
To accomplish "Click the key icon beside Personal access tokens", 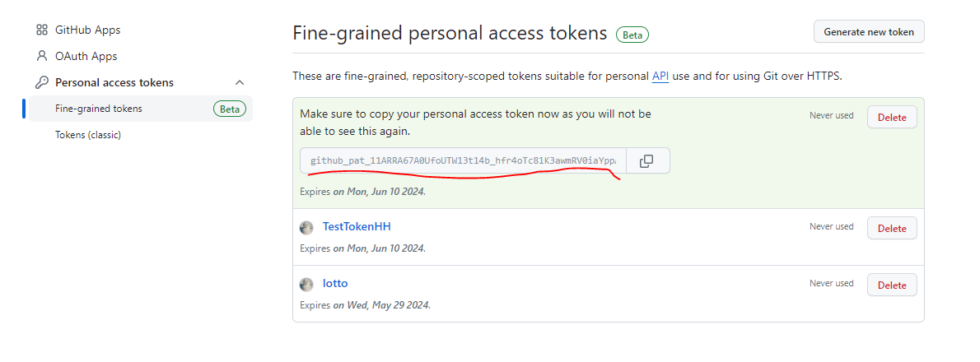I will tap(42, 82).
